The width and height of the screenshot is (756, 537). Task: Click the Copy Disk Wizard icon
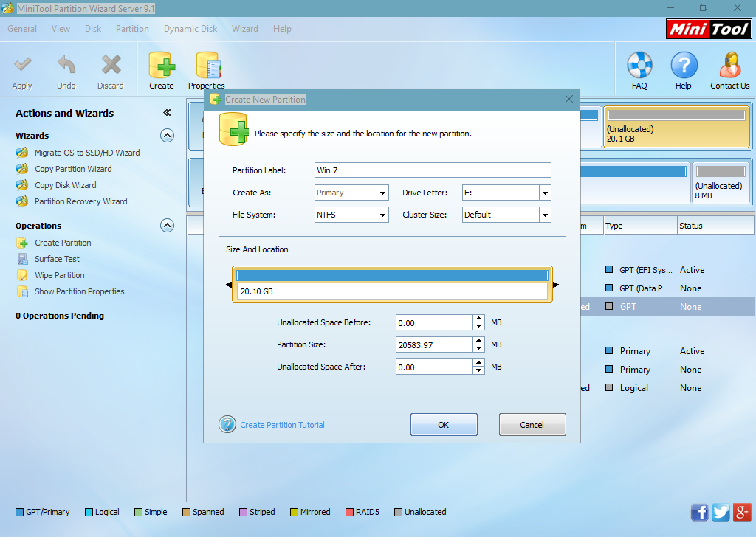(x=22, y=185)
